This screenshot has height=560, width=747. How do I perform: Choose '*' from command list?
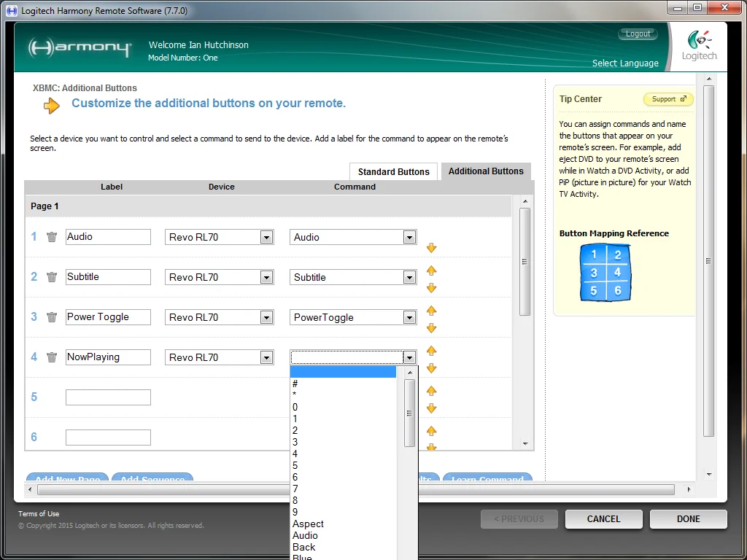click(343, 395)
